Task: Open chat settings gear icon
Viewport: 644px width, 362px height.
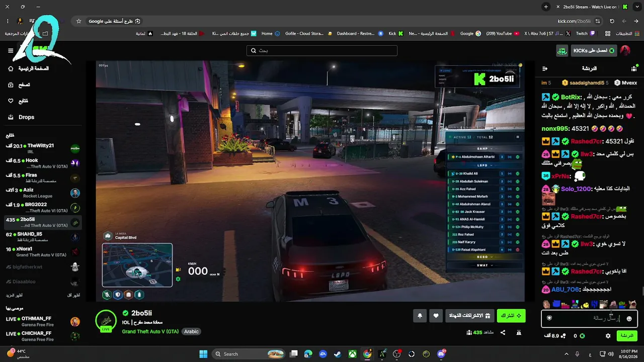Action: pos(608,336)
